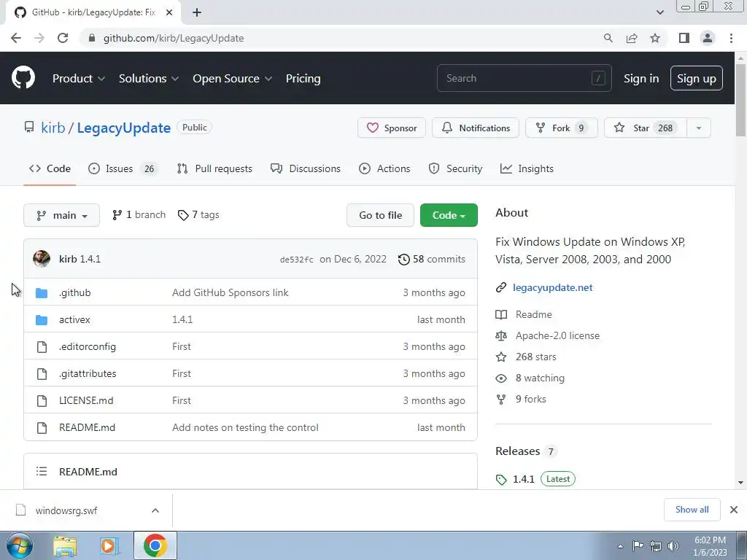The image size is (747, 560).
Task: Click the Sponsor button
Action: pos(392,128)
